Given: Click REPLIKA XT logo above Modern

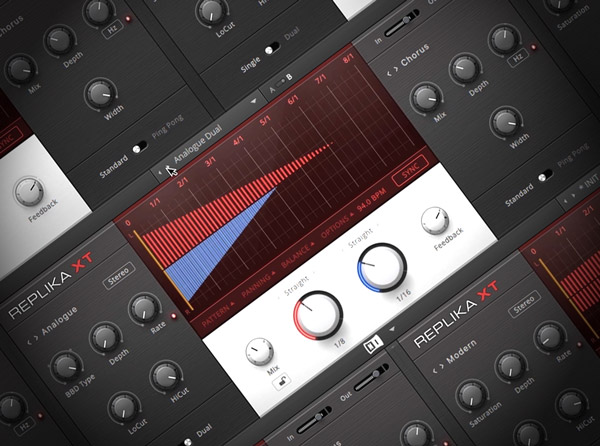Looking at the screenshot, I should tap(457, 314).
